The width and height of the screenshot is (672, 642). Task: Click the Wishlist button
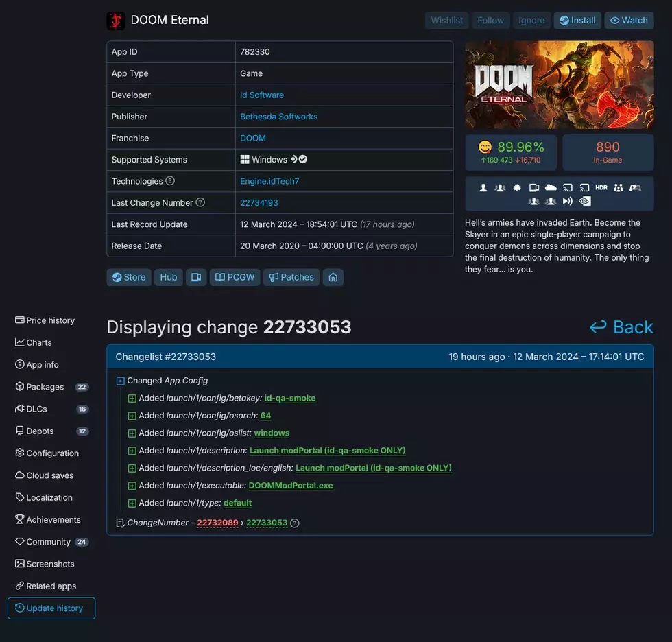click(446, 21)
